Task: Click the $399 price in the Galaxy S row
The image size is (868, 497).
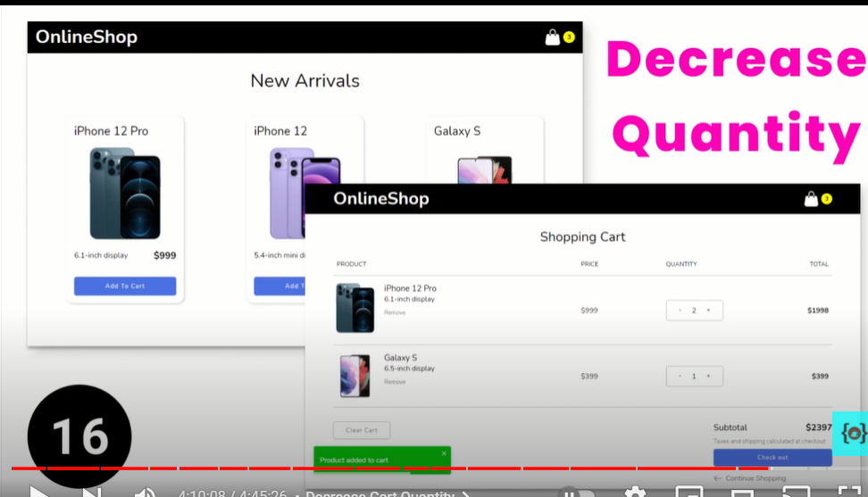Action: click(589, 376)
